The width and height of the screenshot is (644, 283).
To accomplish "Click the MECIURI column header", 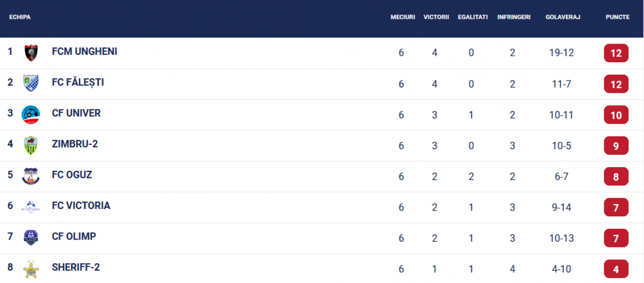I will click(x=402, y=17).
